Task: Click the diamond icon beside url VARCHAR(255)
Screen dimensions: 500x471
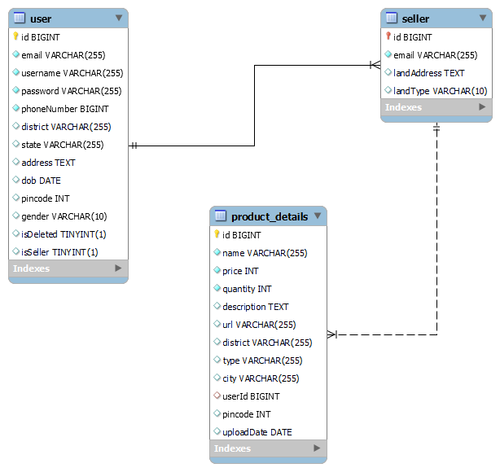Action: click(217, 324)
